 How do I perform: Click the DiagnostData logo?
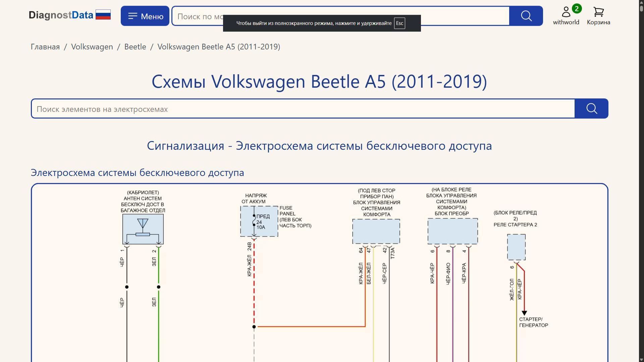coord(61,15)
